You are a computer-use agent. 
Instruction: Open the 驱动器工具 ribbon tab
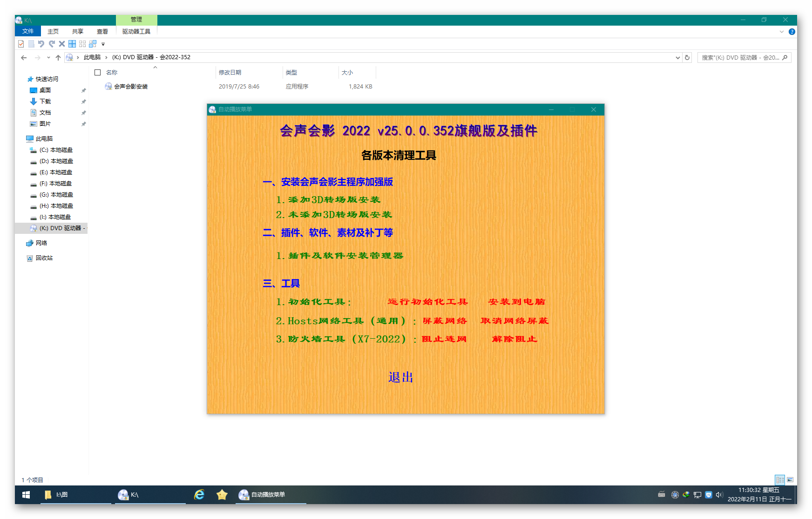tap(136, 31)
